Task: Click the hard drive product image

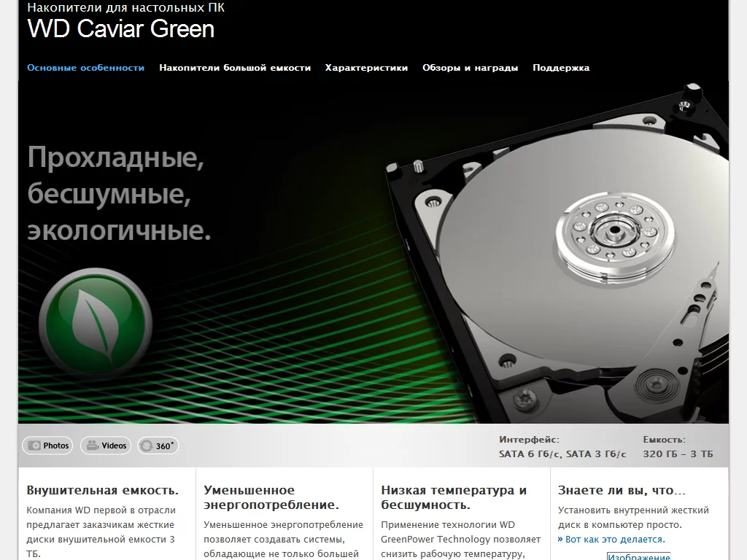Action: tap(557, 254)
